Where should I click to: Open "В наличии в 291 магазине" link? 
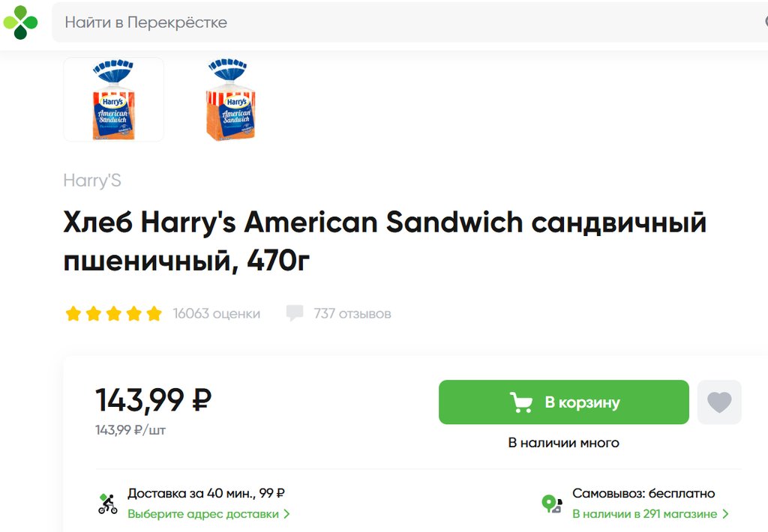tap(644, 514)
